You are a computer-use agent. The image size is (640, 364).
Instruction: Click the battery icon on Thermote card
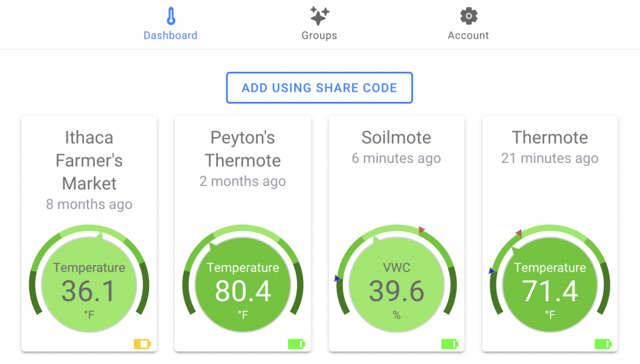pyautogui.click(x=603, y=344)
